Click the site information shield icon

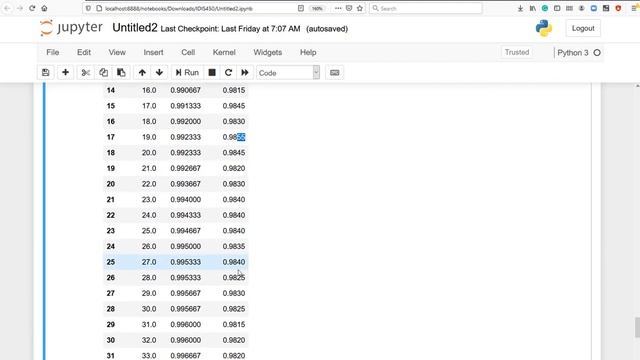(88, 8)
